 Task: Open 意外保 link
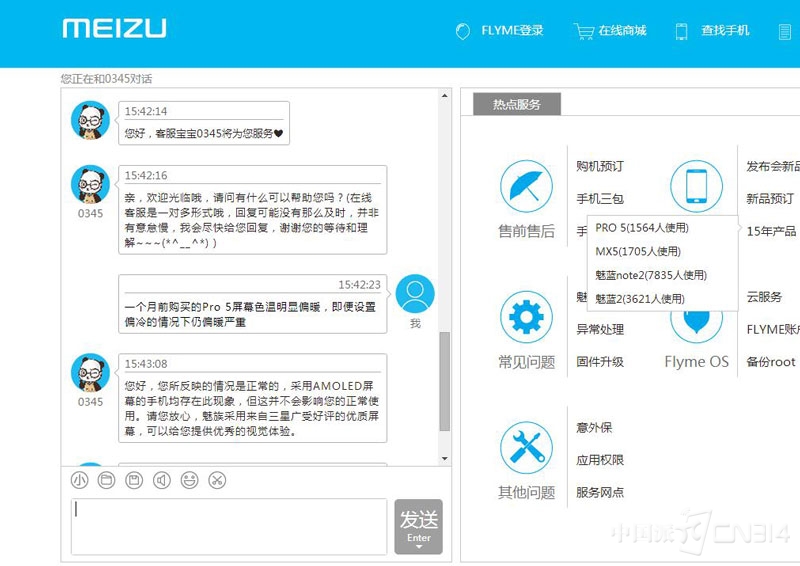pos(594,428)
